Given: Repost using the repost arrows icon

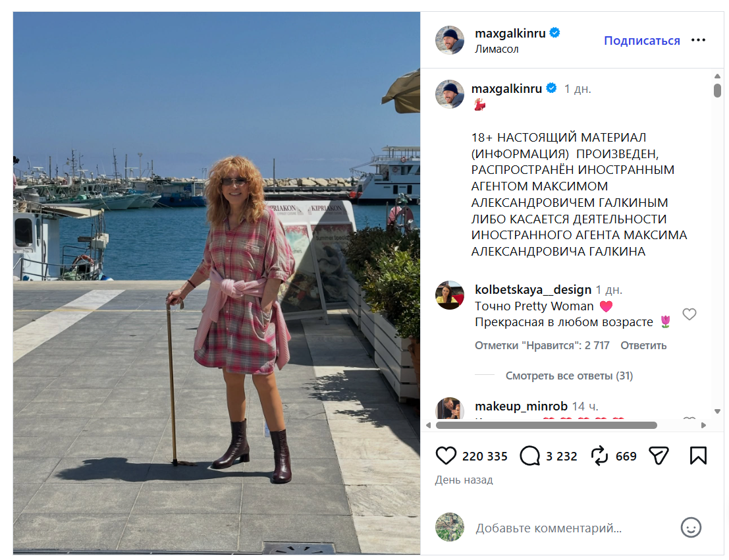Looking at the screenshot, I should point(599,456).
